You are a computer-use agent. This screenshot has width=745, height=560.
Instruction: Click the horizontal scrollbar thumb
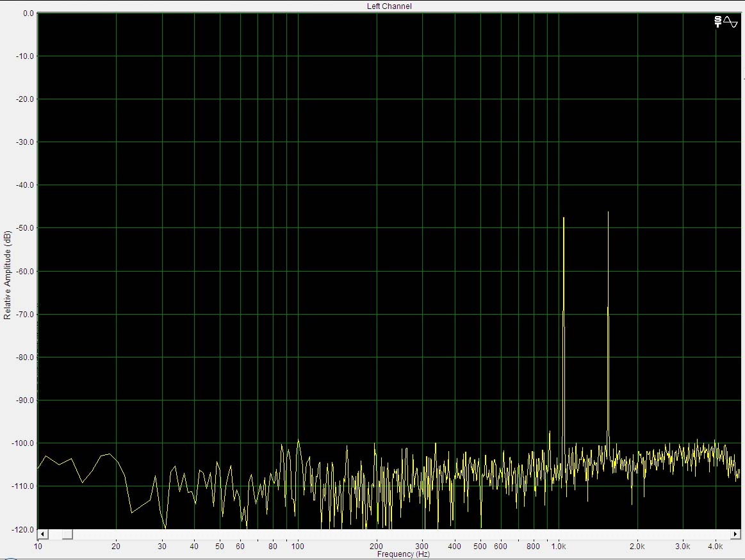[x=67, y=534]
